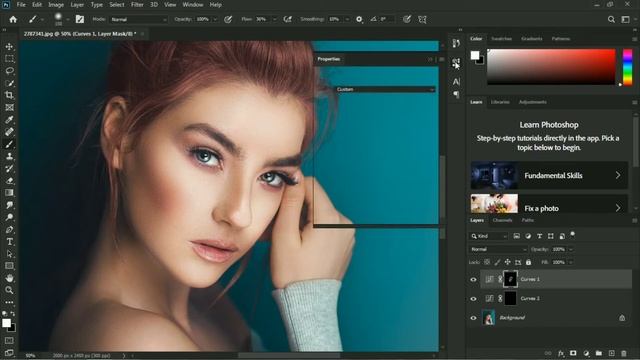Open the Flow dropdown arrow
Viewport: 640px width, 360px height.
(x=274, y=19)
